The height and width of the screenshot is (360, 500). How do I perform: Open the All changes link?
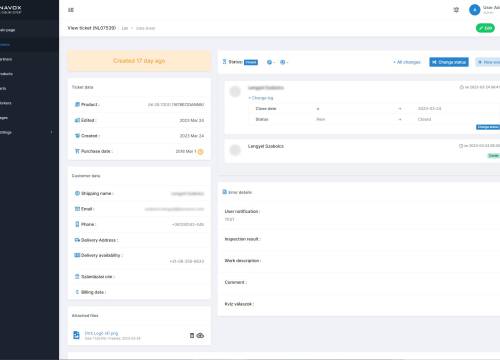[407, 62]
